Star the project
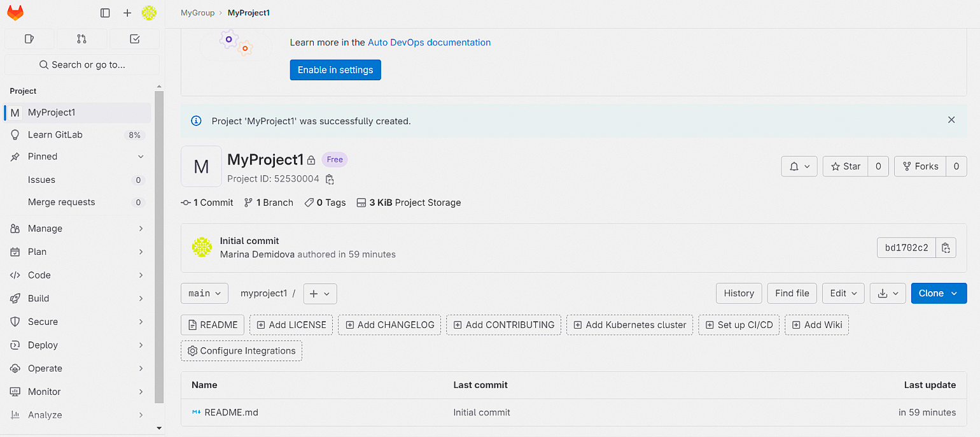 pyautogui.click(x=845, y=166)
